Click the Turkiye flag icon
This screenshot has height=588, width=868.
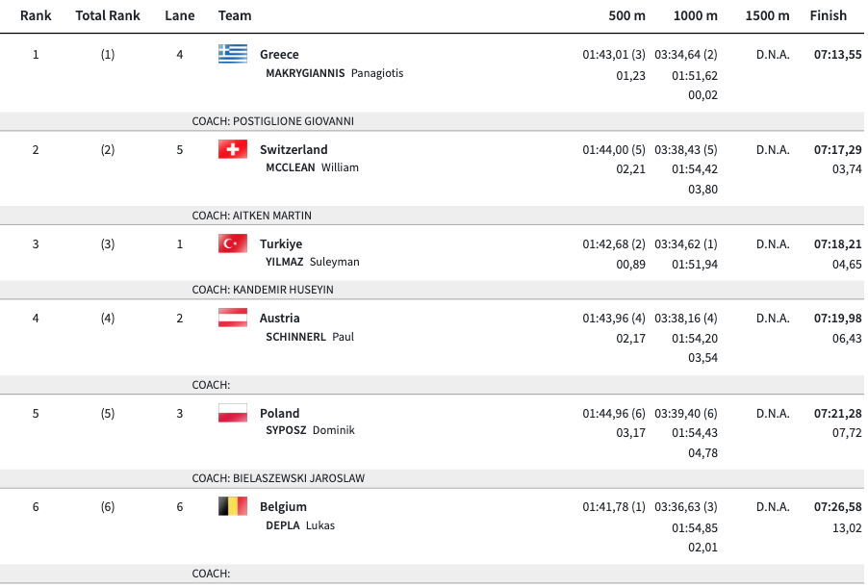(x=233, y=243)
